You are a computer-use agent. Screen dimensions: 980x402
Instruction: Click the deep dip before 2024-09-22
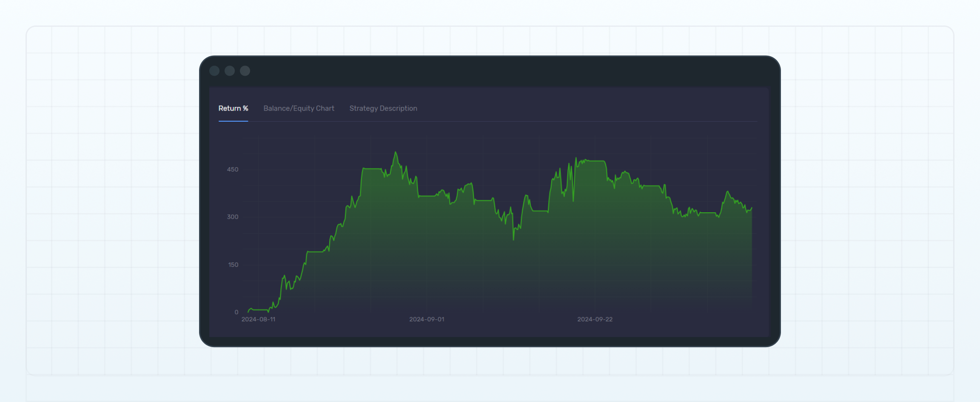pos(513,239)
